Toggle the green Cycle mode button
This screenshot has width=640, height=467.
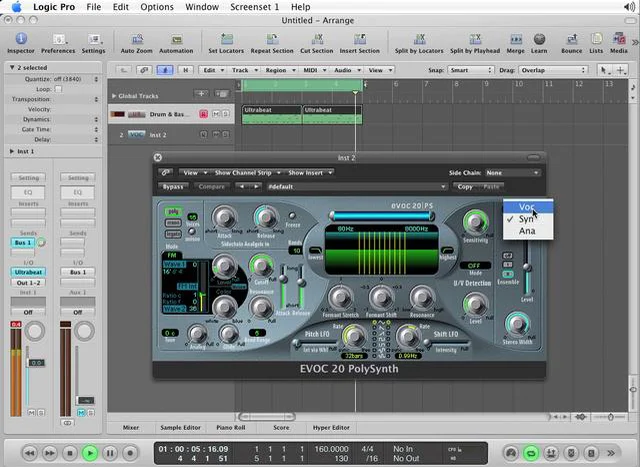coord(531,453)
